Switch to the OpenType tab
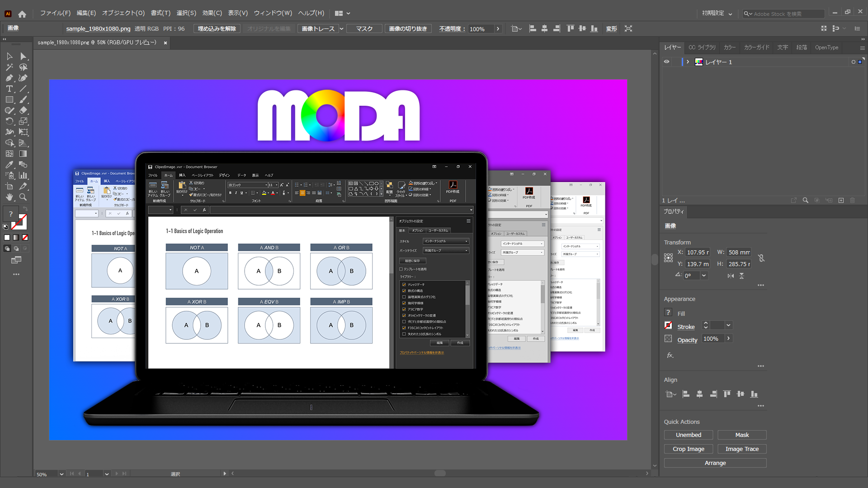The width and height of the screenshot is (868, 488). point(826,47)
